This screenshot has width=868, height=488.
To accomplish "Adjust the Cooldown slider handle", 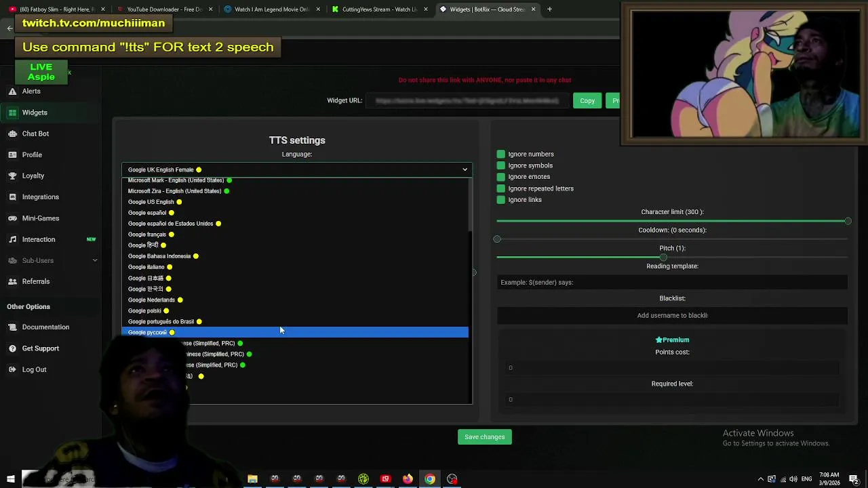I will point(497,239).
